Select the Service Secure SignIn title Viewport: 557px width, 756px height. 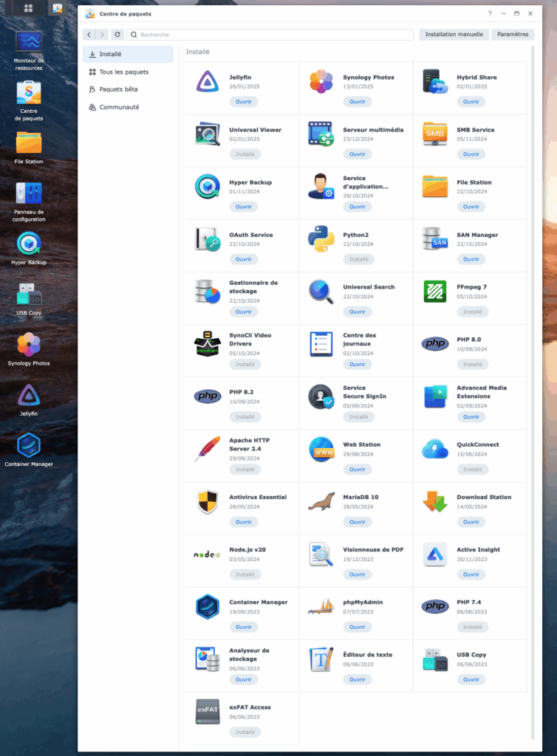tap(365, 392)
